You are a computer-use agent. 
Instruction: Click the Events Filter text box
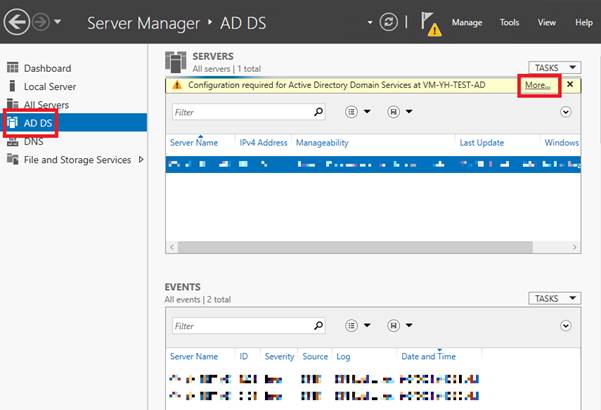[243, 326]
